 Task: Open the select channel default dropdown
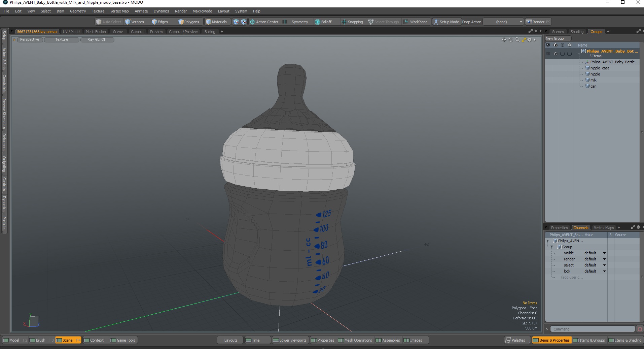coord(595,265)
